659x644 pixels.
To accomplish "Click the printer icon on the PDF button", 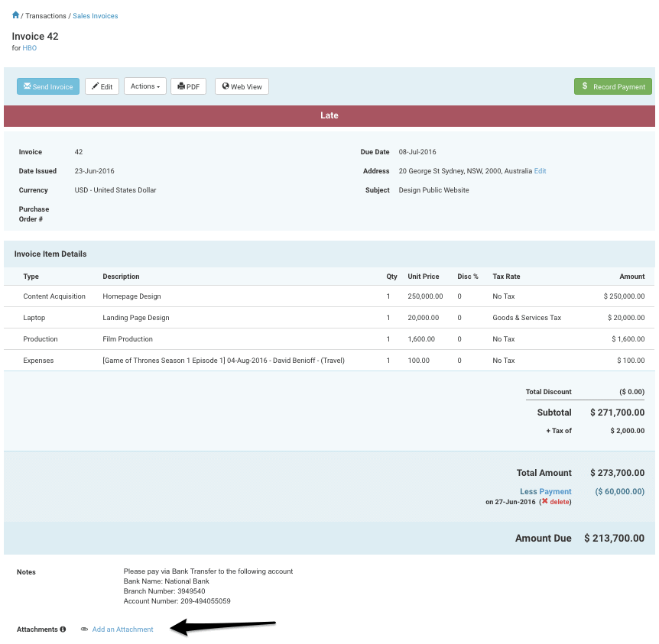I will point(180,86).
